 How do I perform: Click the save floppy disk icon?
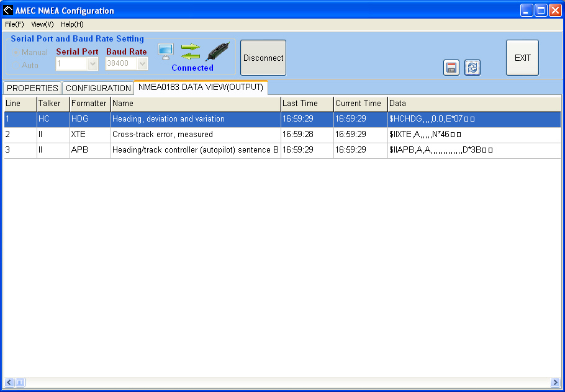point(451,68)
